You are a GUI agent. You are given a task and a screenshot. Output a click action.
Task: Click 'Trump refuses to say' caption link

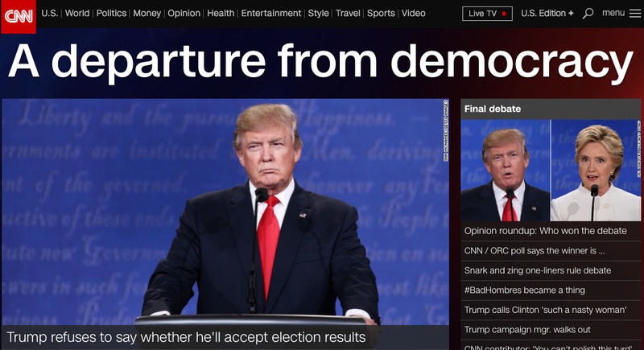pyautogui.click(x=186, y=337)
